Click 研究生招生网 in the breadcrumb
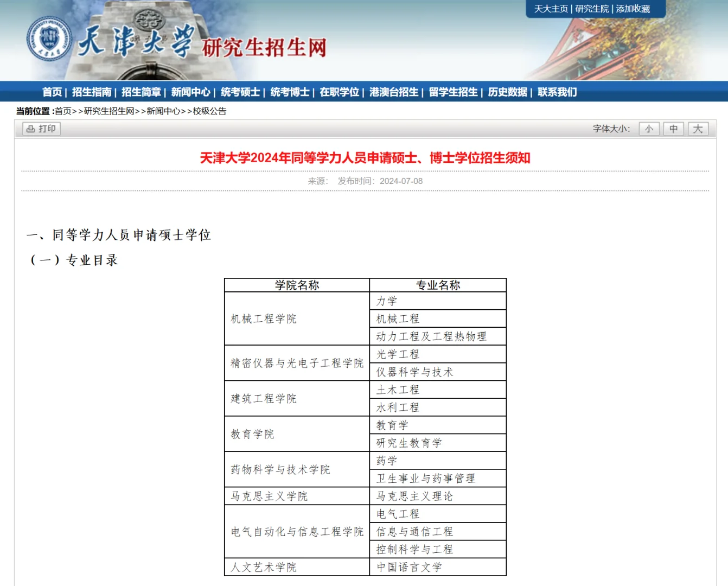 [109, 111]
